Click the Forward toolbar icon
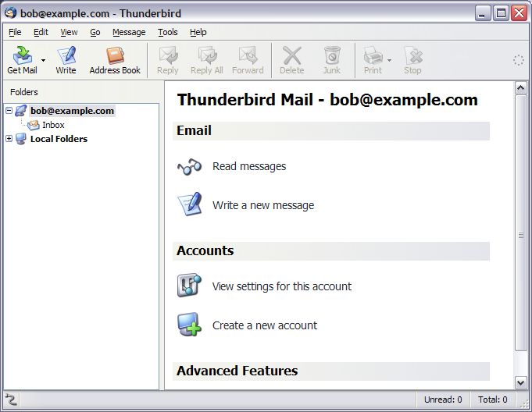The image size is (532, 412). (248, 56)
